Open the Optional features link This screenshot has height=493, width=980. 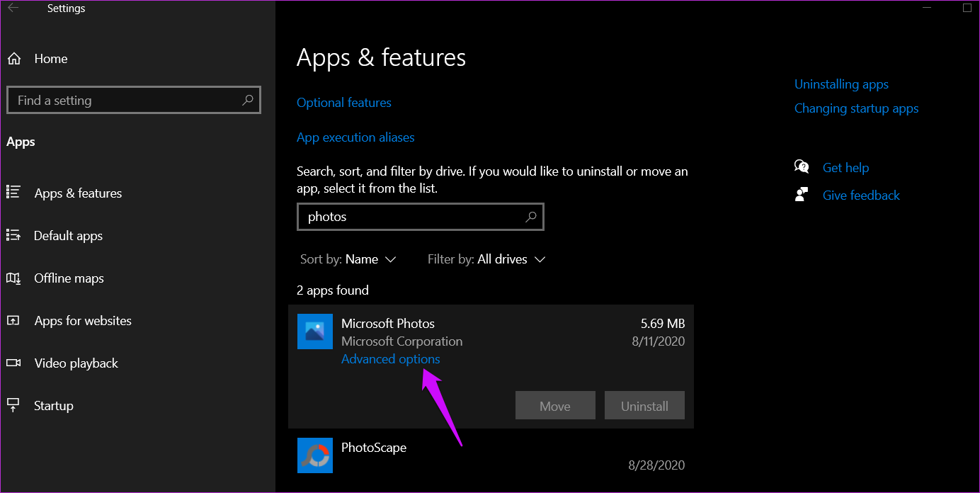coord(344,103)
